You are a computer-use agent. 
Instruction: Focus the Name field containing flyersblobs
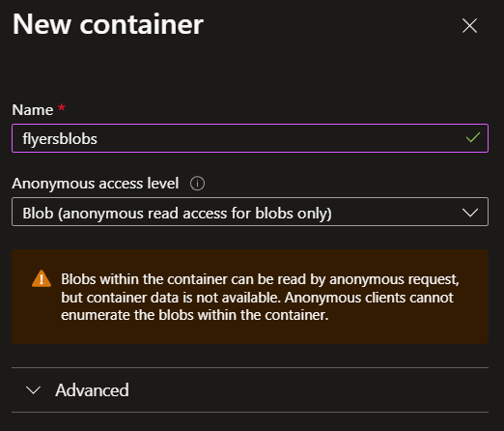[250, 138]
